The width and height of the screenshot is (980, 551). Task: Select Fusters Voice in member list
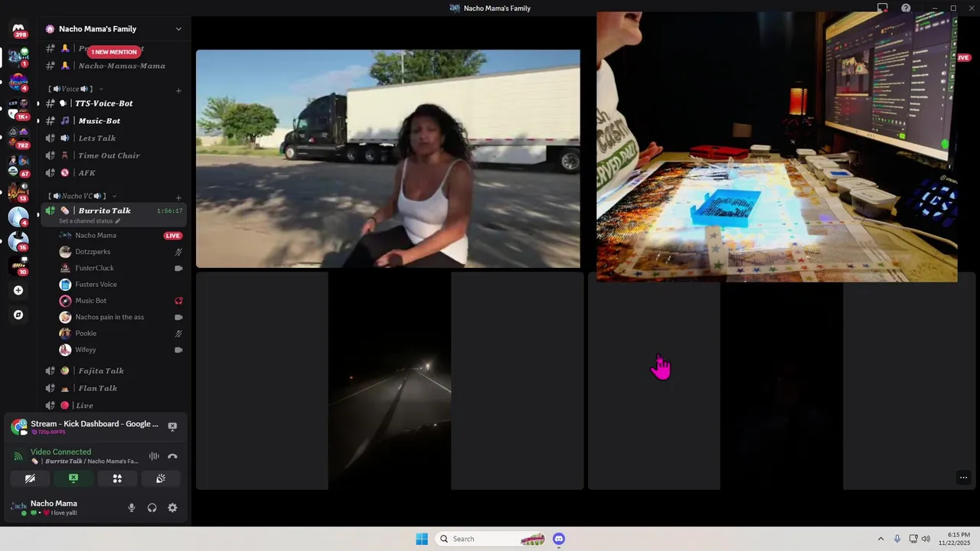121,284
